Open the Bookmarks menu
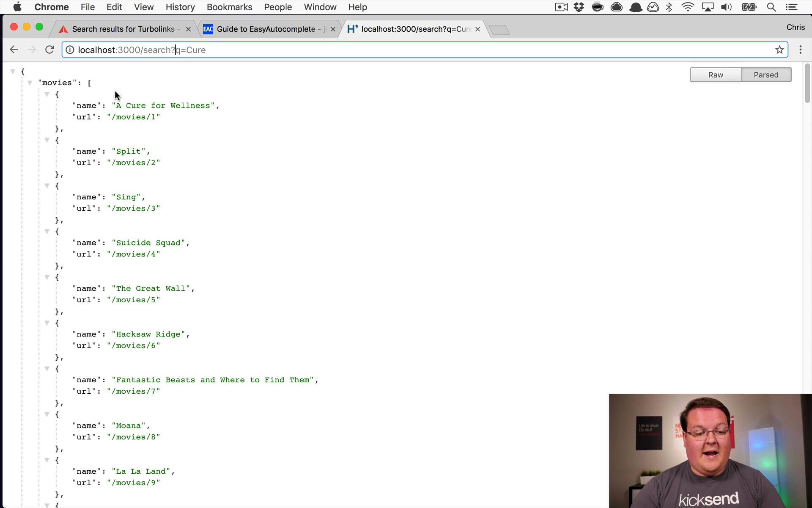This screenshot has width=812, height=508. pyautogui.click(x=229, y=7)
